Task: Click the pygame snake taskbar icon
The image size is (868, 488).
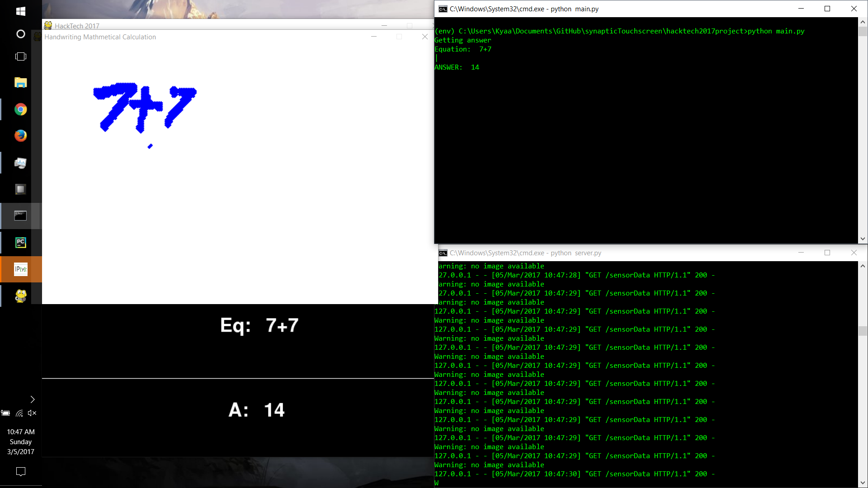Action: coord(20,296)
